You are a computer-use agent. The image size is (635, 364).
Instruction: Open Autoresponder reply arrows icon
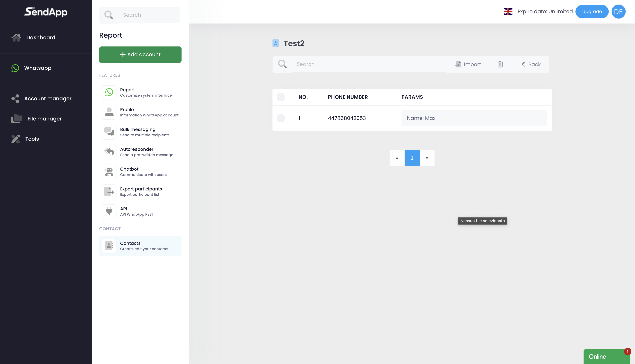pyautogui.click(x=109, y=152)
